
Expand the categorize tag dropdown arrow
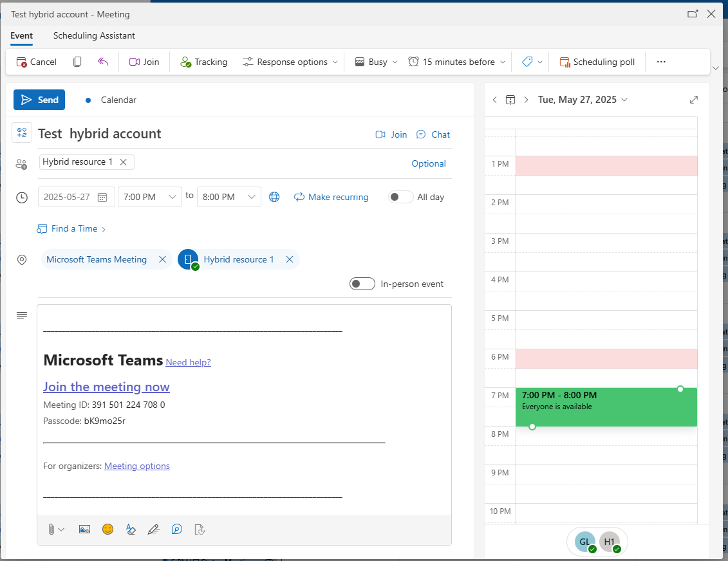click(x=540, y=62)
